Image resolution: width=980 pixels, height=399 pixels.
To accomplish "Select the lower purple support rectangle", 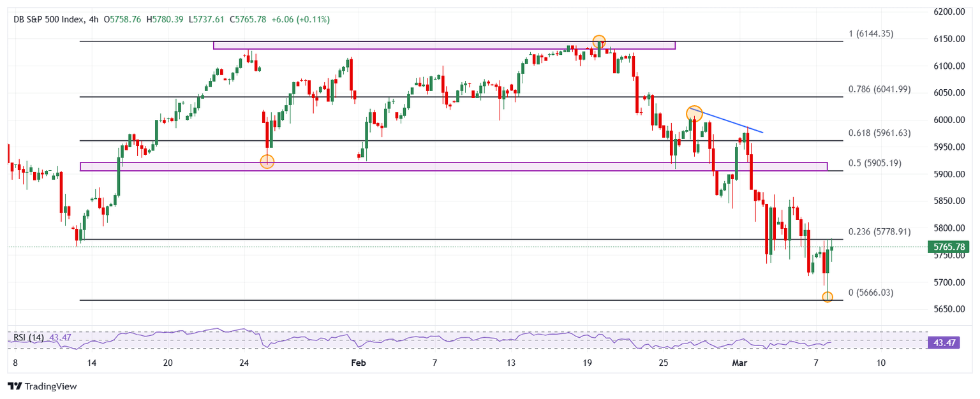I will tap(447, 166).
